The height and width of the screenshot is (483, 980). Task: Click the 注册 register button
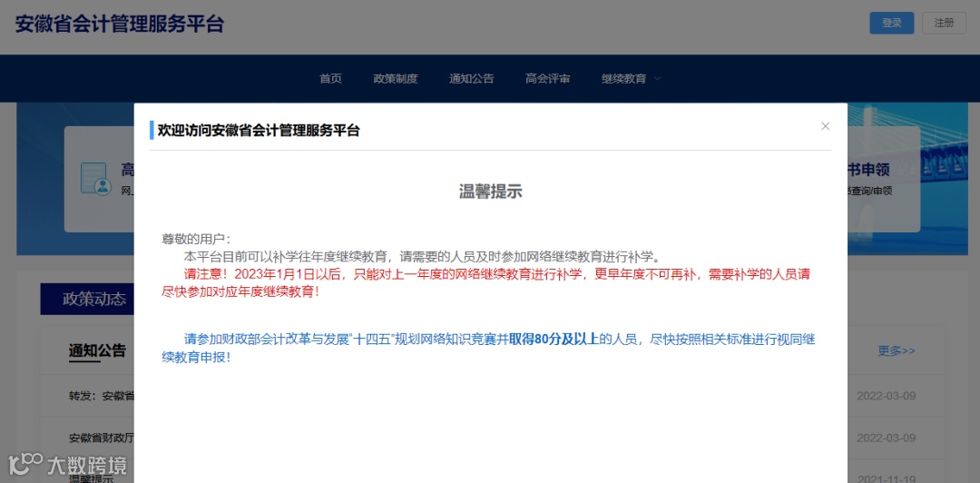[944, 23]
